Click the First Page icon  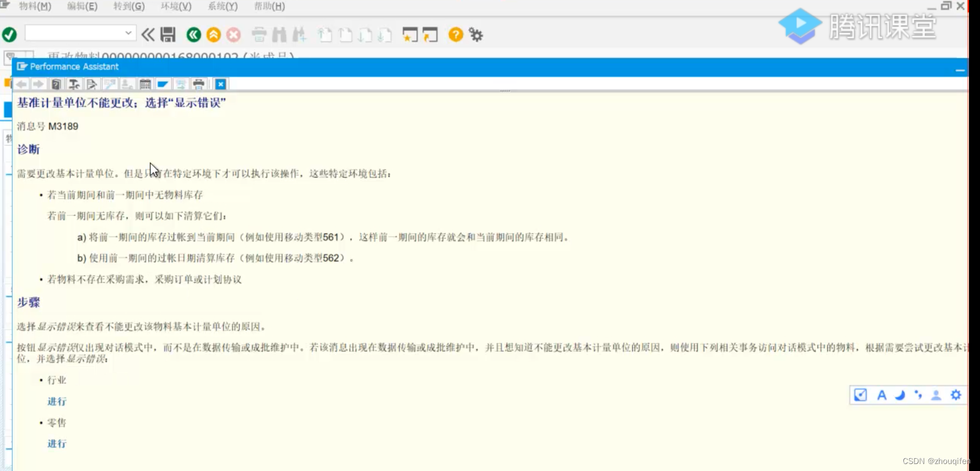pos(325,35)
